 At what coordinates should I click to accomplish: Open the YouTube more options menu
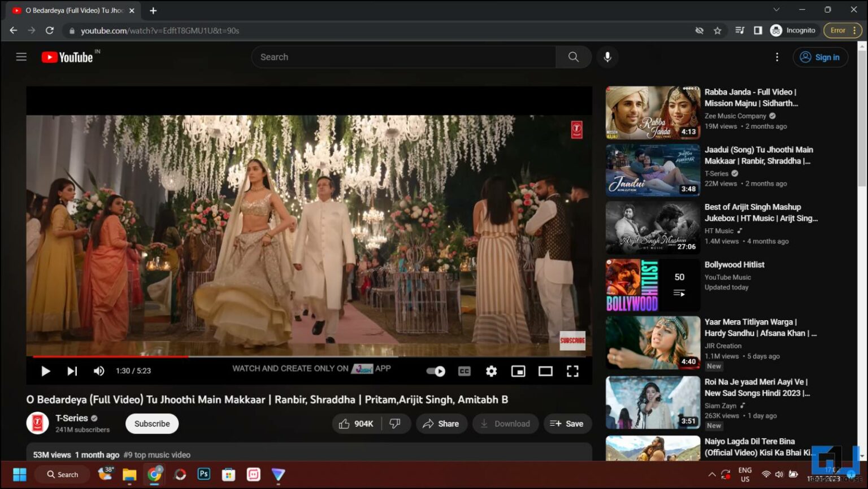point(777,56)
